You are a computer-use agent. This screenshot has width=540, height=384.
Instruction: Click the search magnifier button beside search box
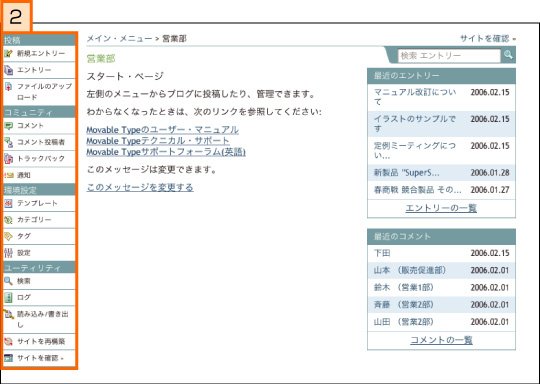(x=508, y=55)
